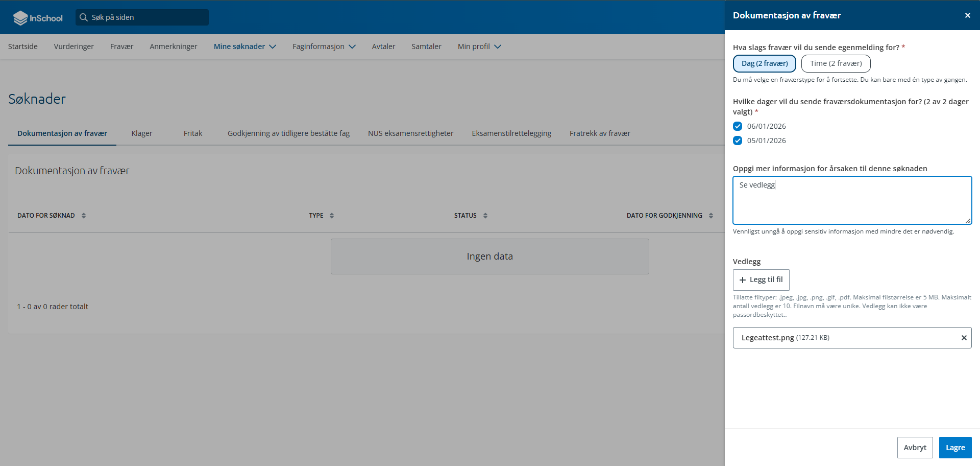Image resolution: width=980 pixels, height=466 pixels.
Task: Go to Startside
Action: tap(23, 46)
